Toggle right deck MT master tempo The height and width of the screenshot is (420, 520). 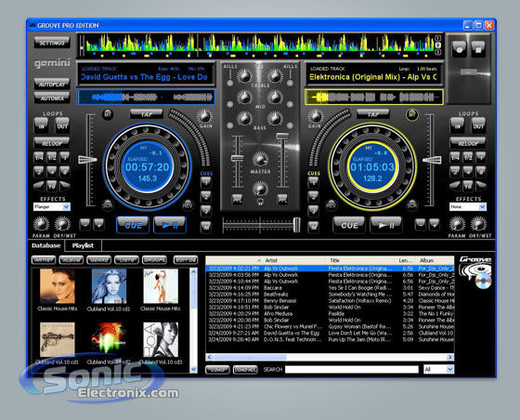pyautogui.click(x=412, y=114)
